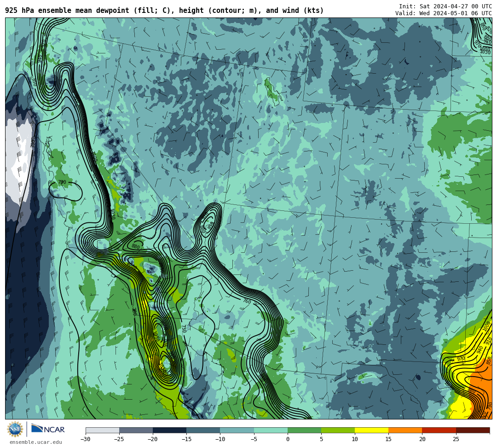Click the green 0 to 5 swatch
Viewport: 497px width, 448px height.
pyautogui.click(x=304, y=430)
